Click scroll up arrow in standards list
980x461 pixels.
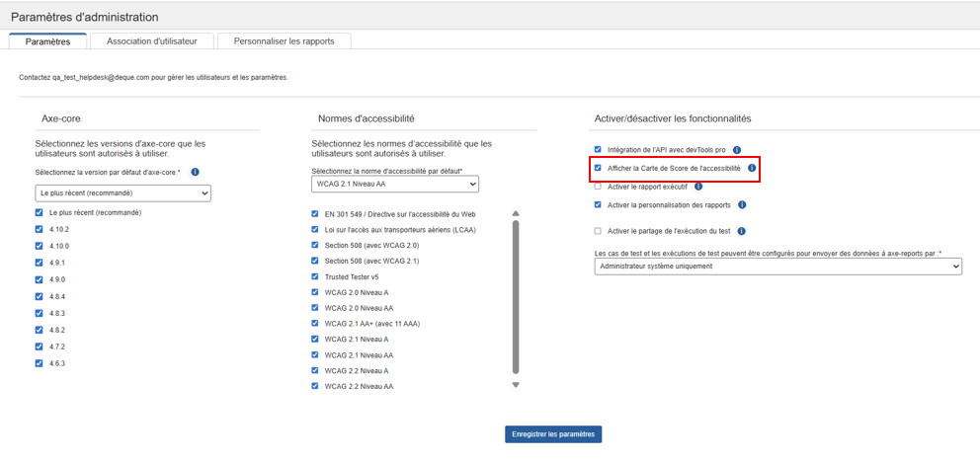click(x=516, y=214)
